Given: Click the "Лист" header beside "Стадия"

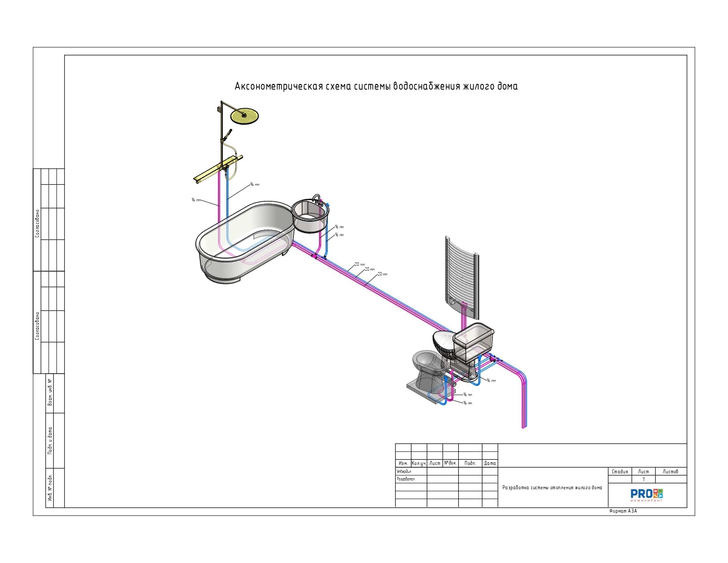Looking at the screenshot, I should [x=644, y=472].
